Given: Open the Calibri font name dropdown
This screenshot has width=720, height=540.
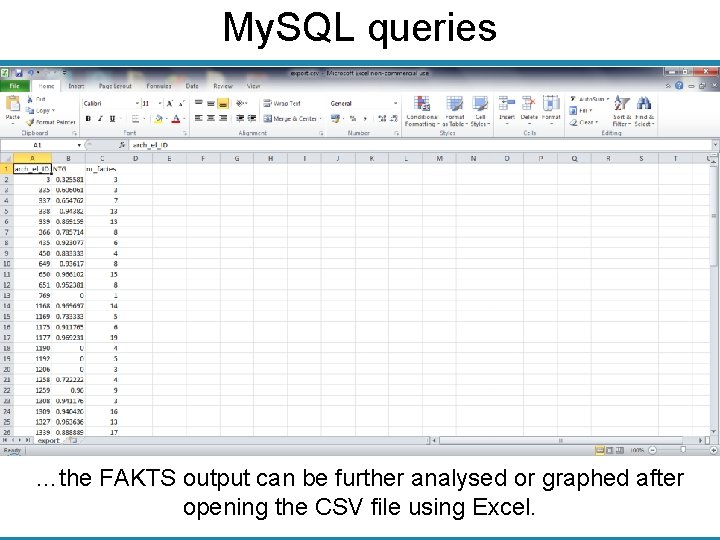Looking at the screenshot, I should tap(136, 104).
